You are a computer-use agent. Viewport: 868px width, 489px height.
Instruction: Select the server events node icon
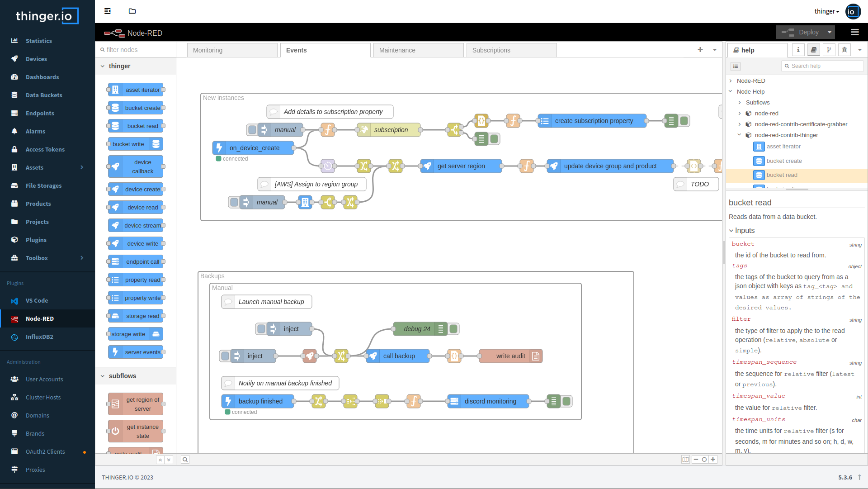[114, 352]
